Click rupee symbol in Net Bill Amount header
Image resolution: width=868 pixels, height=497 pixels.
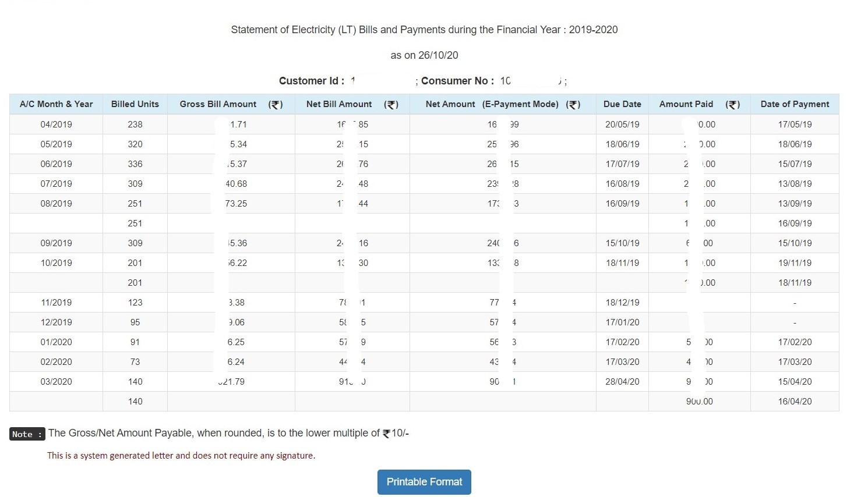[x=391, y=105]
